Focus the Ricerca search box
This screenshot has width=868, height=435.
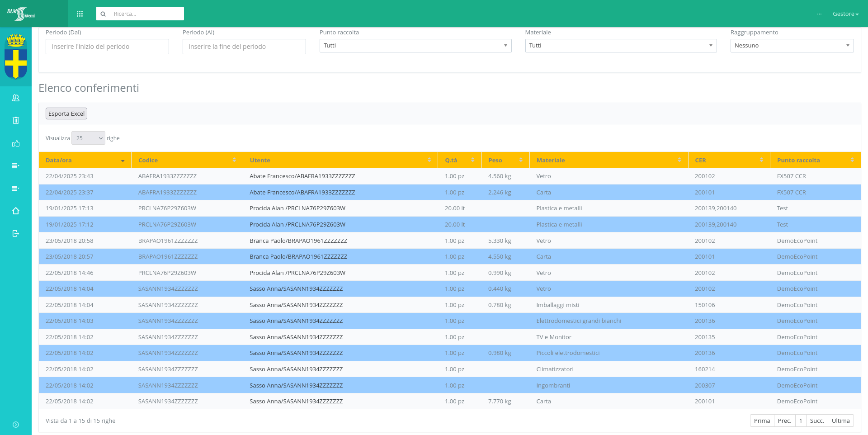(146, 14)
